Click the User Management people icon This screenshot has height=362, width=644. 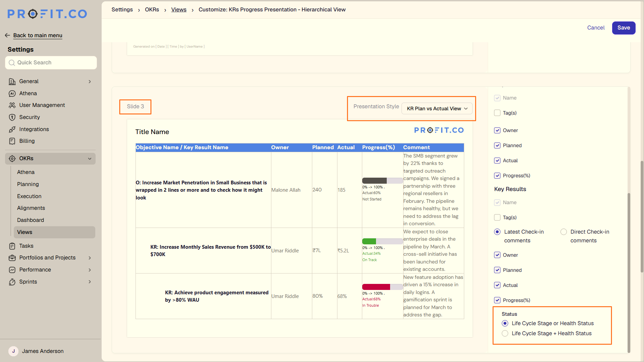pos(12,105)
